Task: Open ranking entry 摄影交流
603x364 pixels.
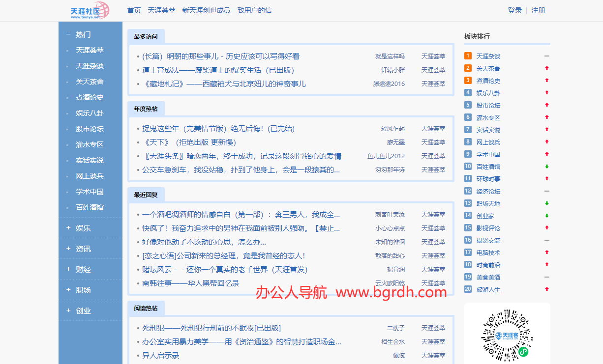Action: pos(488,241)
